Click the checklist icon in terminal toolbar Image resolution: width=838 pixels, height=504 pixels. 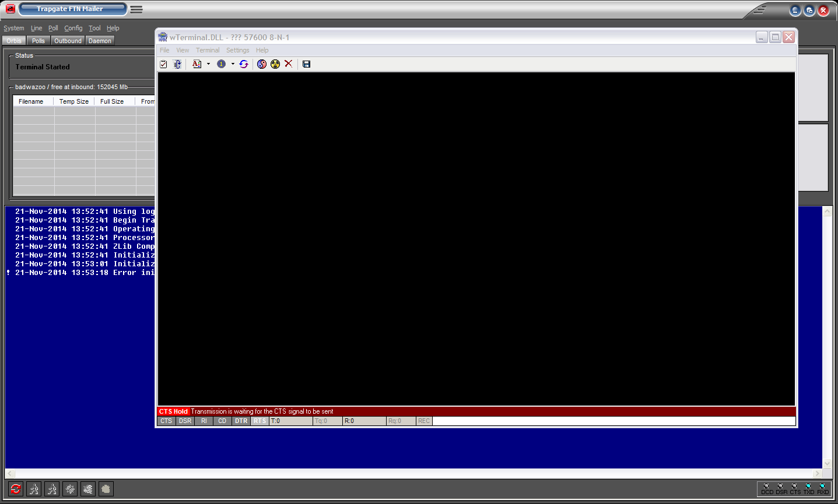click(164, 64)
